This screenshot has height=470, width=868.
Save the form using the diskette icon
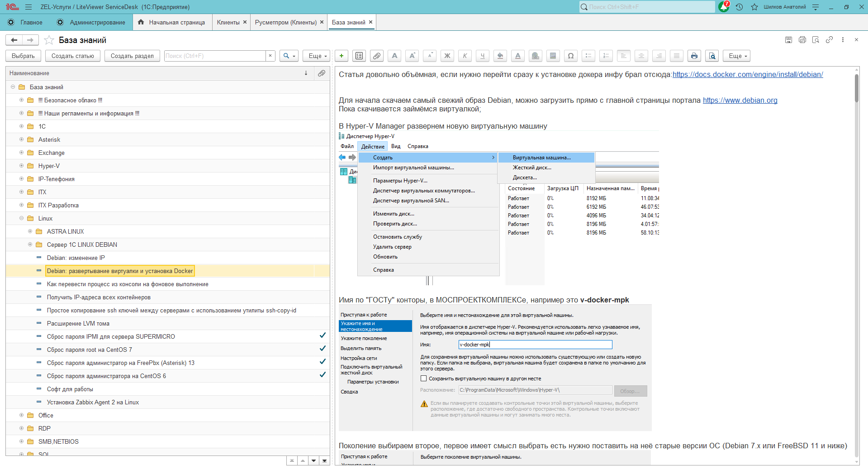[788, 40]
